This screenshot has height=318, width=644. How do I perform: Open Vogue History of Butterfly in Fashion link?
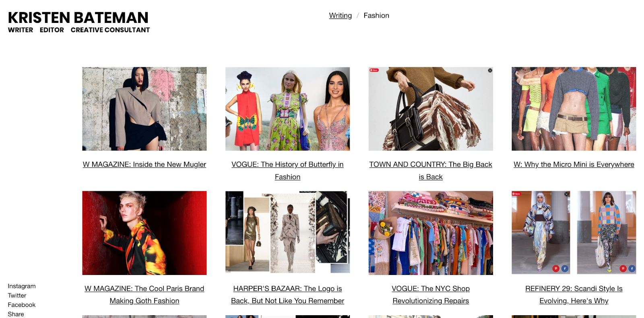(287, 170)
